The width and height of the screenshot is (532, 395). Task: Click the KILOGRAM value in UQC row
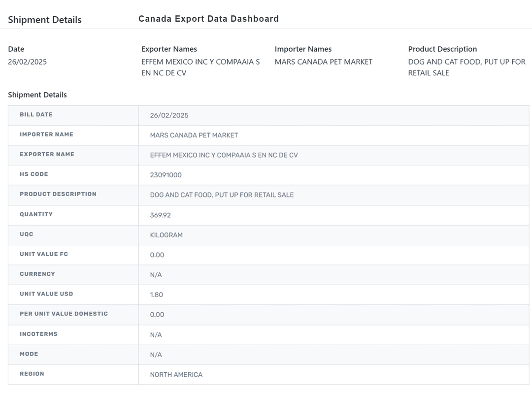(x=166, y=235)
